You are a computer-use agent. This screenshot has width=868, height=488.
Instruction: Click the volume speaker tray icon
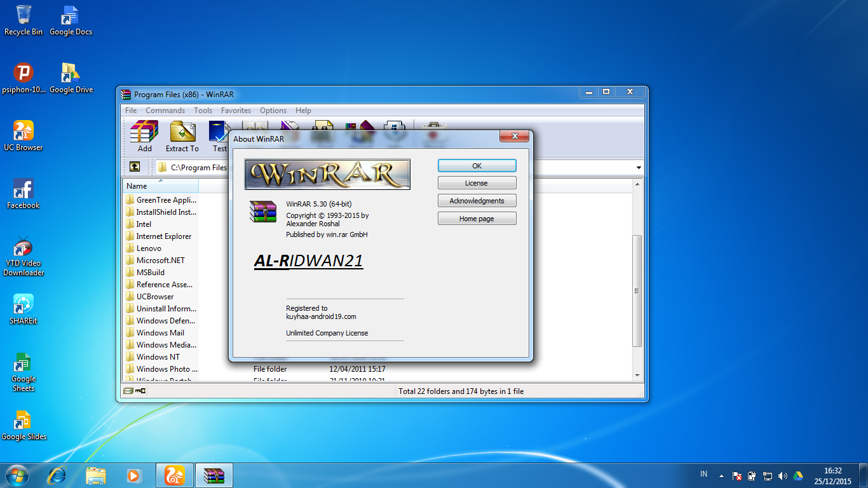coord(782,475)
